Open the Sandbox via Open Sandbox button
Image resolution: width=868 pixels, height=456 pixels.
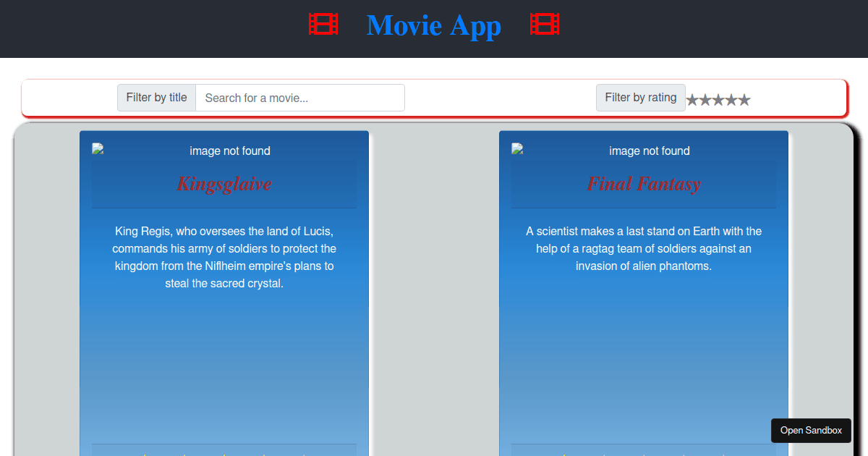point(811,430)
